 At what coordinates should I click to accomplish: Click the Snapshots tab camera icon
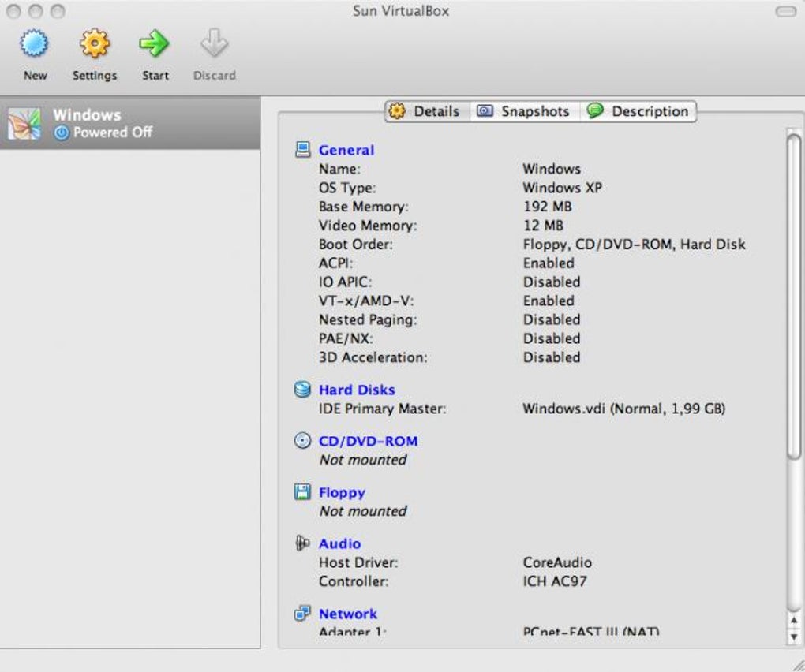[x=485, y=110]
